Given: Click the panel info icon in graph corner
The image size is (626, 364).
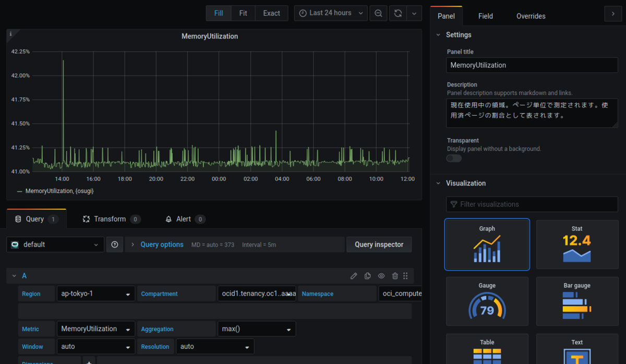Looking at the screenshot, I should (11, 34).
